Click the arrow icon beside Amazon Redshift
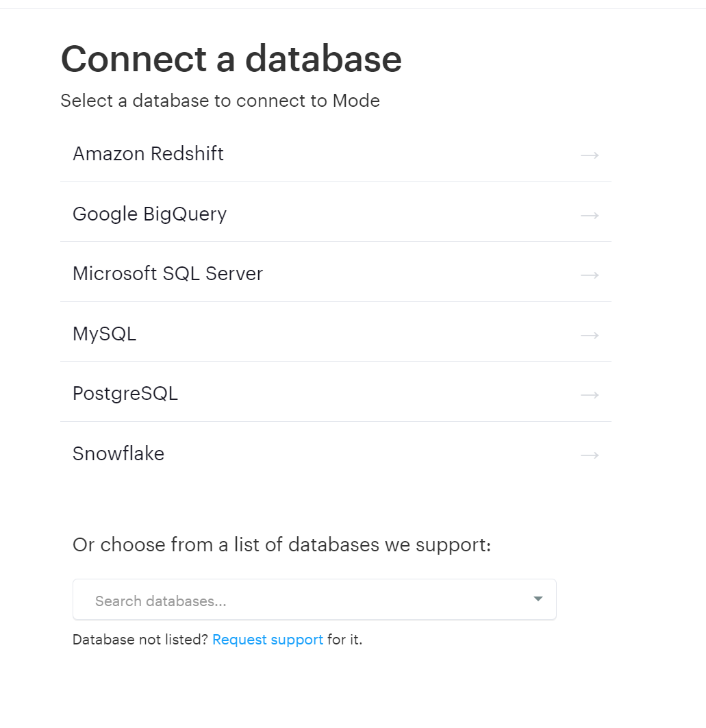The height and width of the screenshot is (728, 706). tap(590, 155)
